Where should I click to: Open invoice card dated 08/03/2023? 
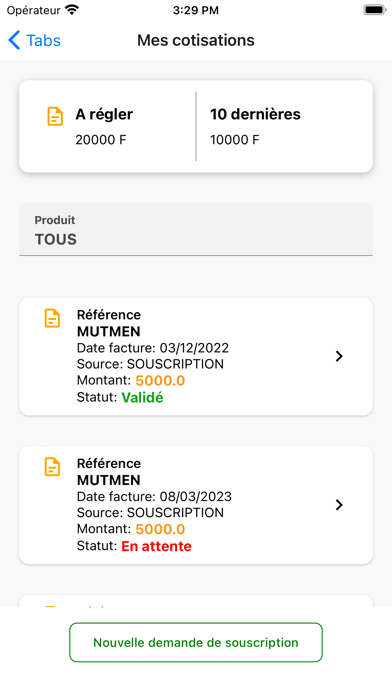click(x=196, y=505)
